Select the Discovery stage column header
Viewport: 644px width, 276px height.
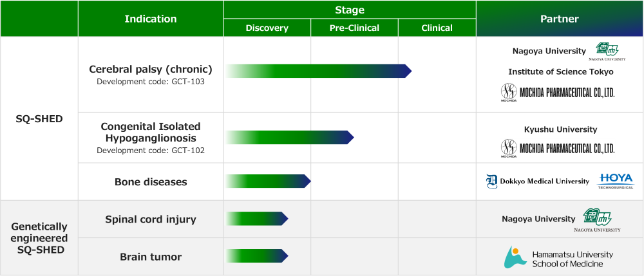(x=267, y=28)
